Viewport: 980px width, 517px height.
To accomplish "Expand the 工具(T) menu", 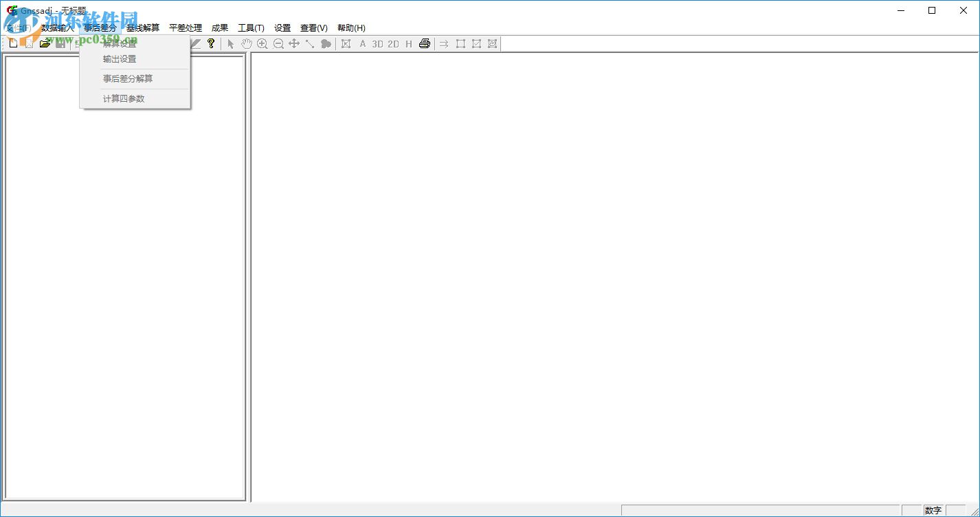I will click(x=251, y=28).
